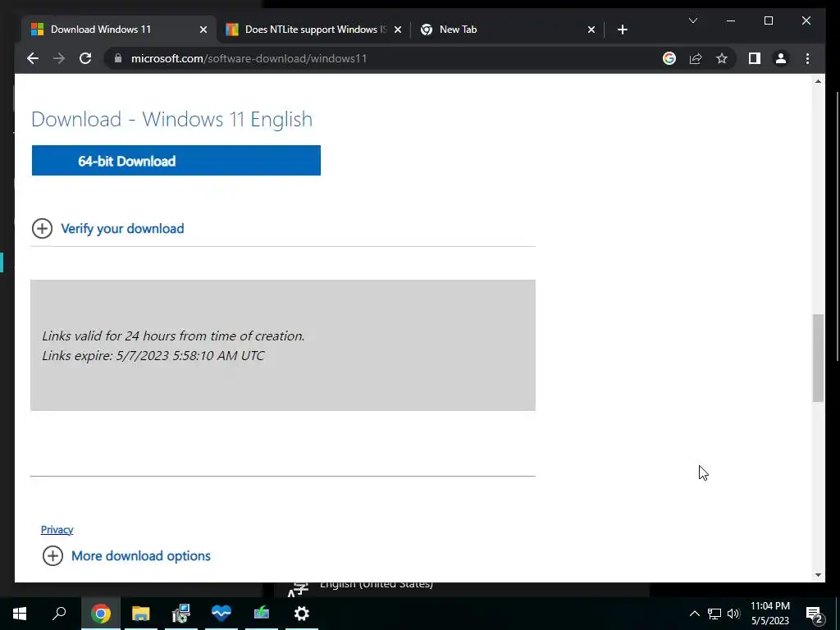Open the volume tray icon
Screen dimensions: 840x630
tap(733, 614)
